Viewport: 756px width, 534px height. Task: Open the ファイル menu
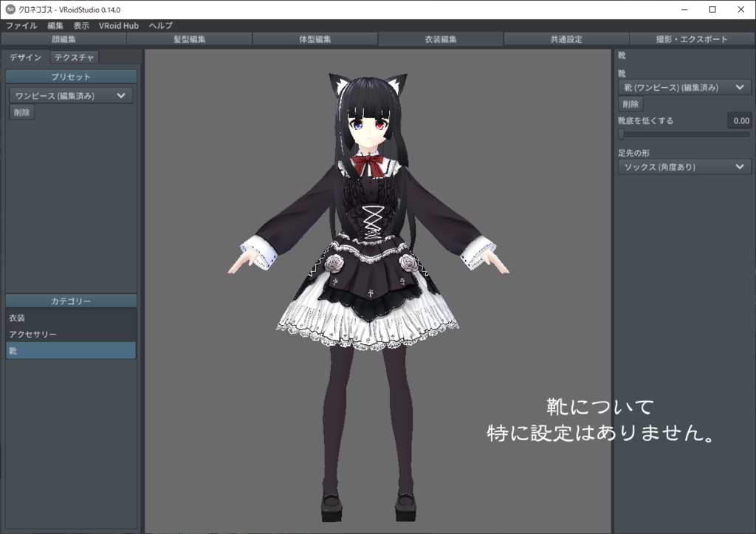23,25
